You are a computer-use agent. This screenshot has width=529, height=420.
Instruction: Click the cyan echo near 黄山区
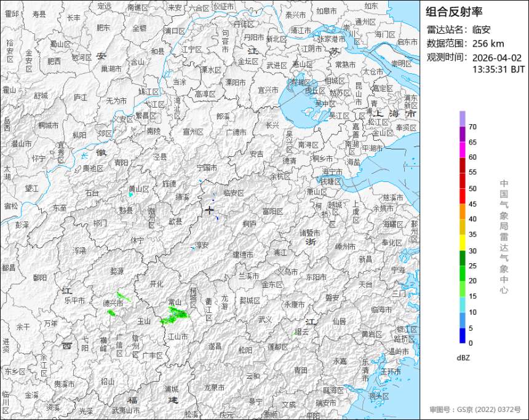[130, 194]
